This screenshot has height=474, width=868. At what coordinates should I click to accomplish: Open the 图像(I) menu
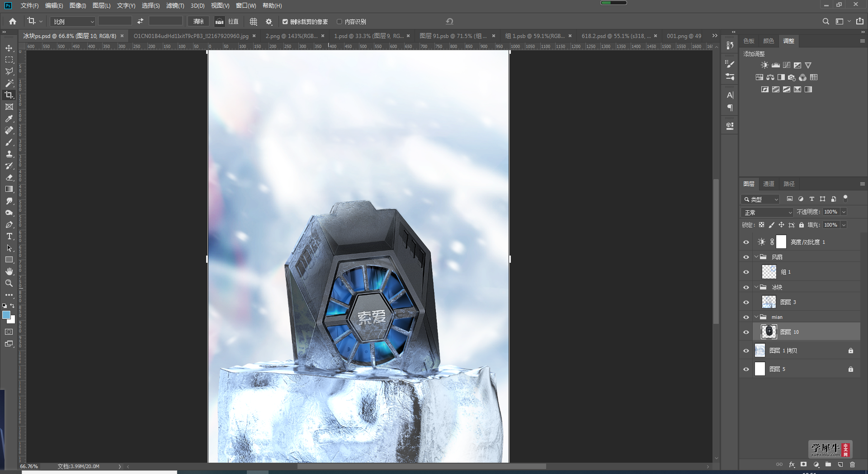[x=78, y=5]
